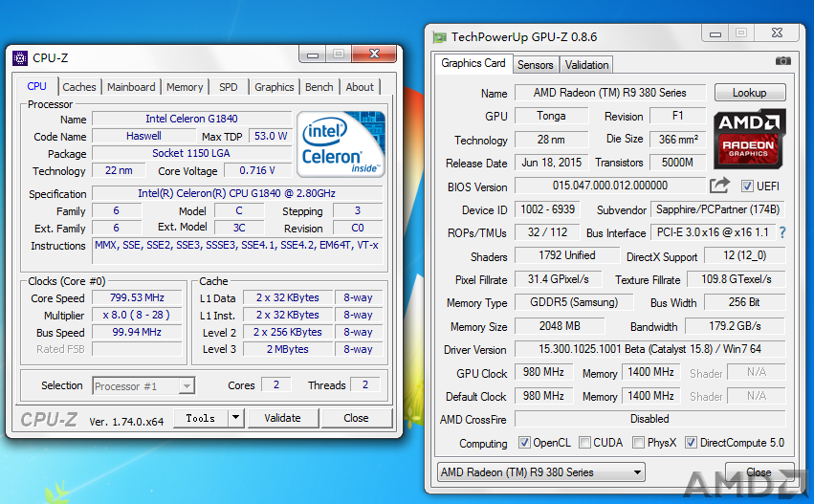Click the Bus Speed value 99.94 MHz

(137, 332)
